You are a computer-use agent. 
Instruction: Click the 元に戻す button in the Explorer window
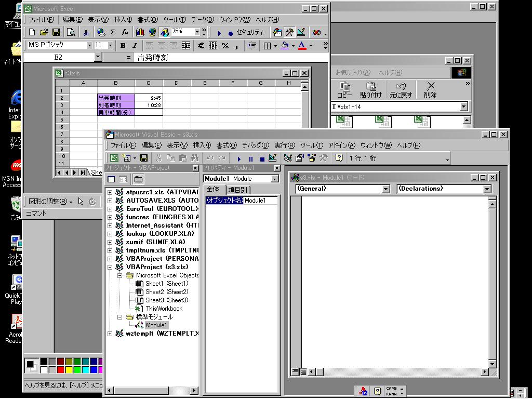[401, 90]
